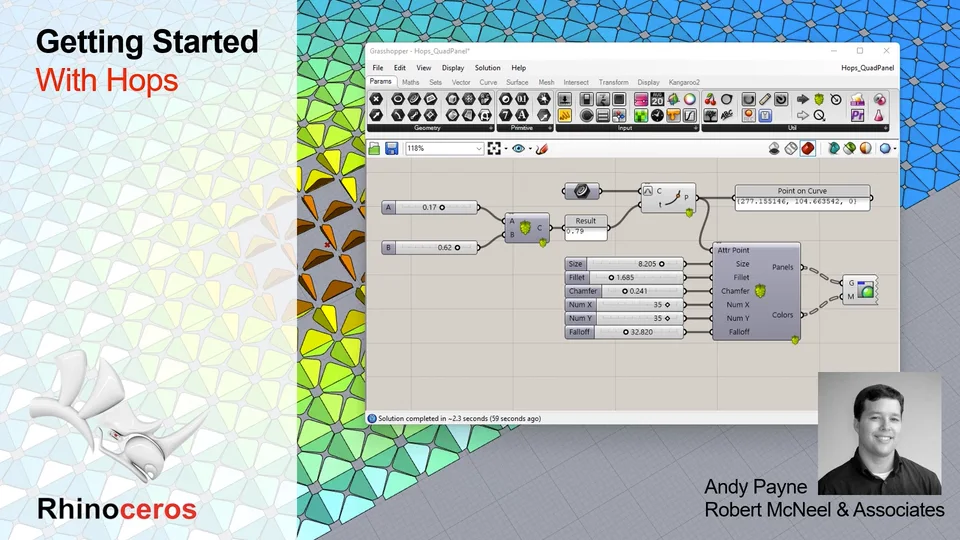
Task: Select the Clock icon in Input
Action: (657, 115)
